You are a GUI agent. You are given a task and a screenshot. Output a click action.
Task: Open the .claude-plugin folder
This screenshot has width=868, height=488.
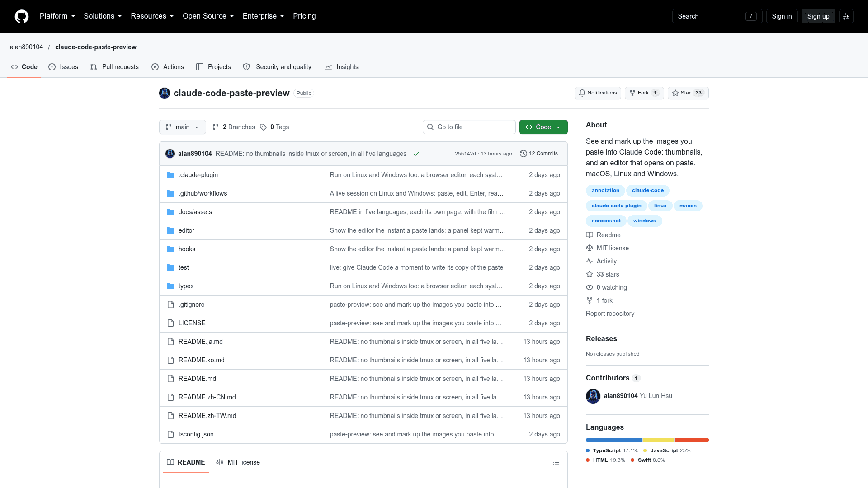198,175
